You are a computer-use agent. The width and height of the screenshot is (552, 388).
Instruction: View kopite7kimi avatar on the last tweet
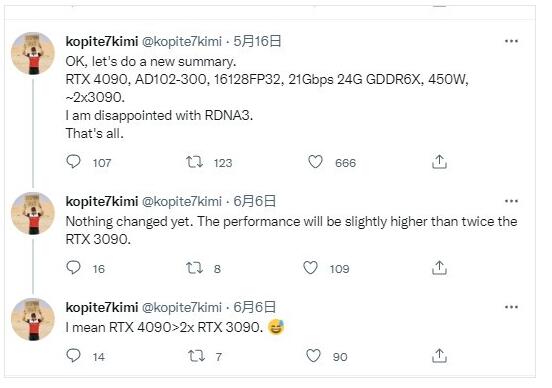pyautogui.click(x=33, y=319)
